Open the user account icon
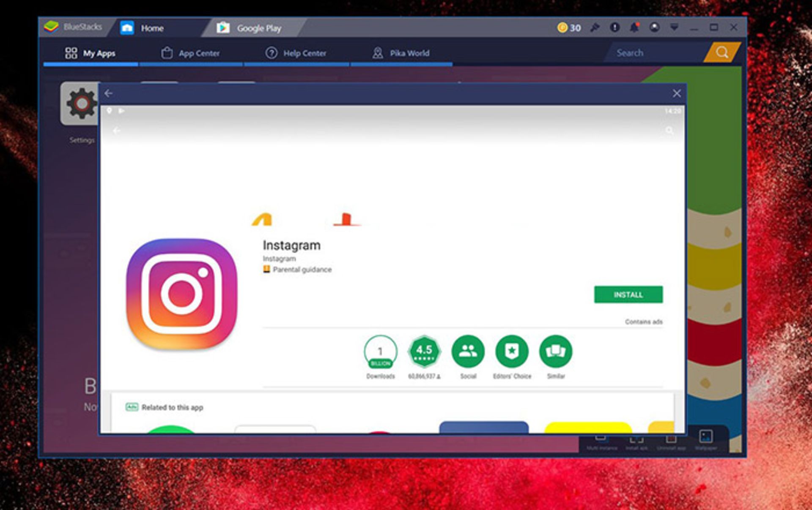This screenshot has width=812, height=510. click(654, 27)
